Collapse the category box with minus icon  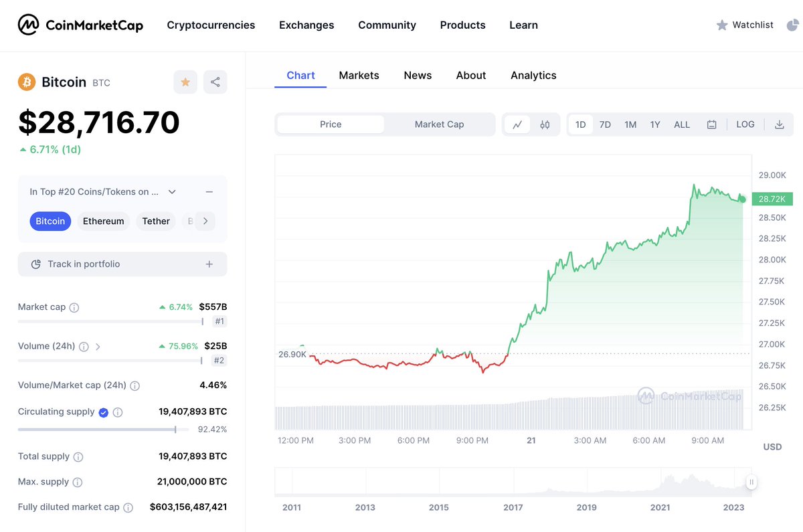209,192
